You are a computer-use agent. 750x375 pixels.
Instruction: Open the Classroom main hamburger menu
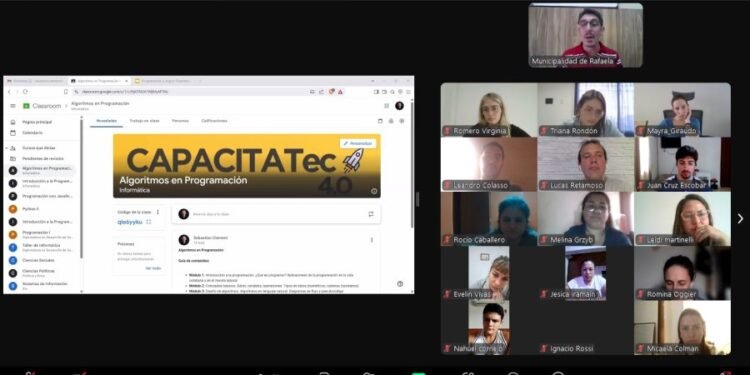pyautogui.click(x=13, y=106)
